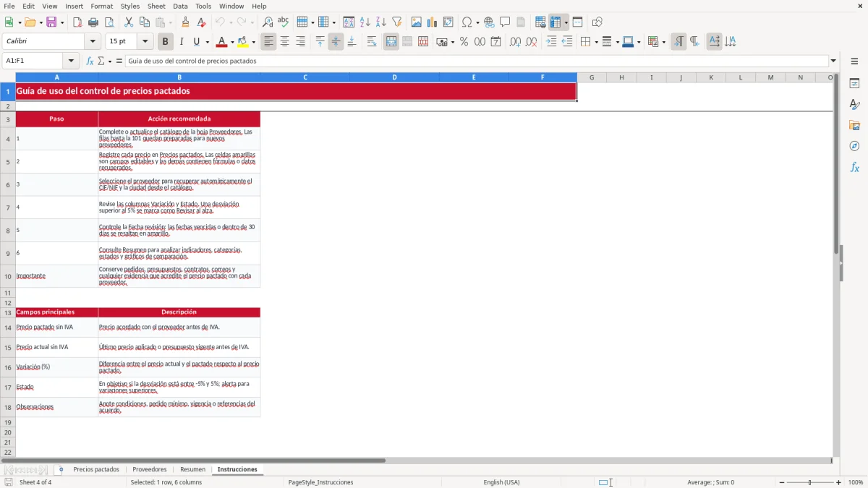Click column header B
The height and width of the screenshot is (488, 868).
click(x=179, y=77)
